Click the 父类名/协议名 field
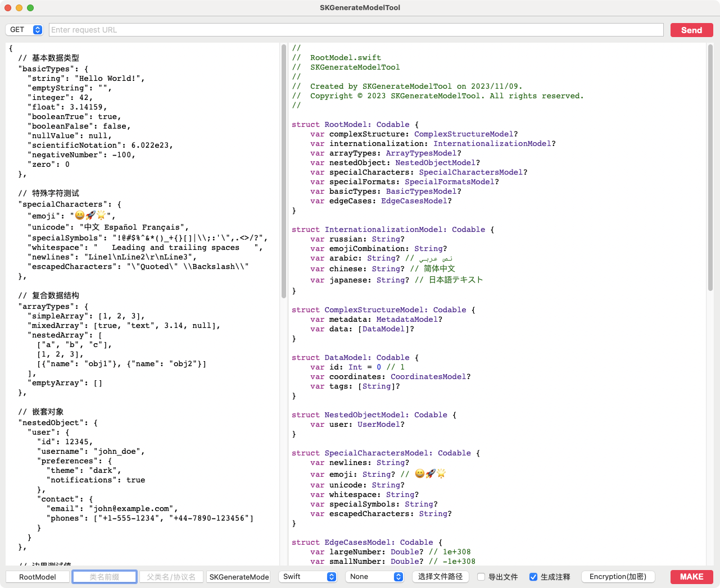 tap(171, 577)
